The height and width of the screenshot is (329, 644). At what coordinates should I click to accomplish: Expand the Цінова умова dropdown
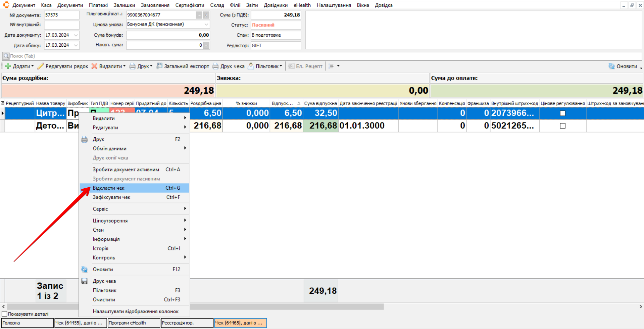[206, 25]
